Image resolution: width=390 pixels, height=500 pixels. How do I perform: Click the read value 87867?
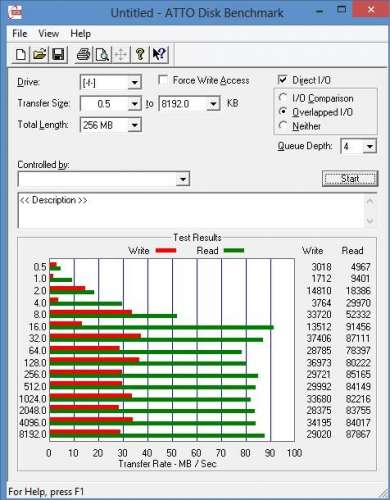[x=358, y=434]
